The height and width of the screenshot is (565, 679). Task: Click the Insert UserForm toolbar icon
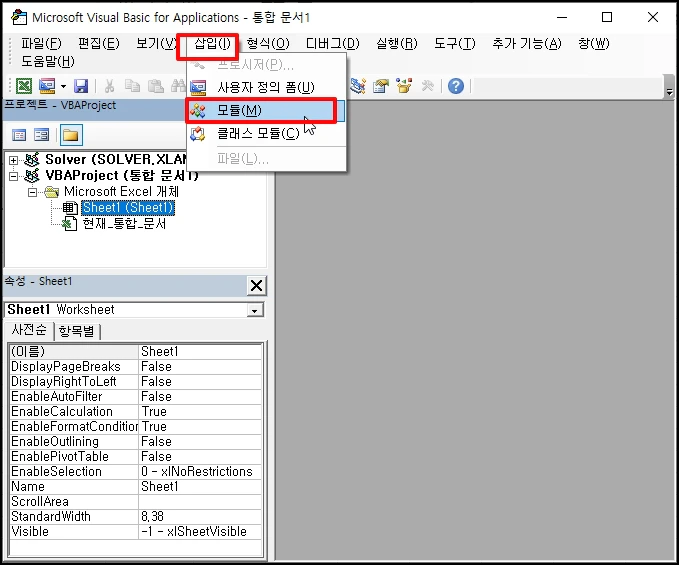coord(47,86)
